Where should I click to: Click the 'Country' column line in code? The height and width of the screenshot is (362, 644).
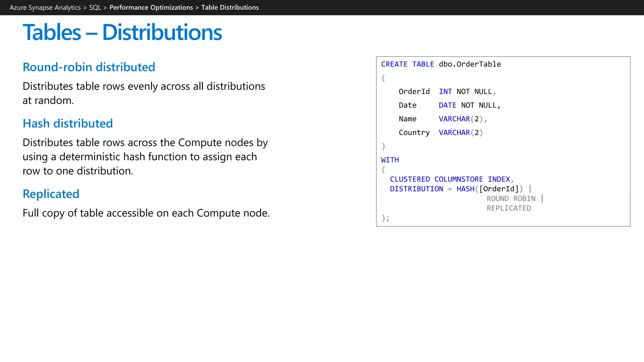441,133
